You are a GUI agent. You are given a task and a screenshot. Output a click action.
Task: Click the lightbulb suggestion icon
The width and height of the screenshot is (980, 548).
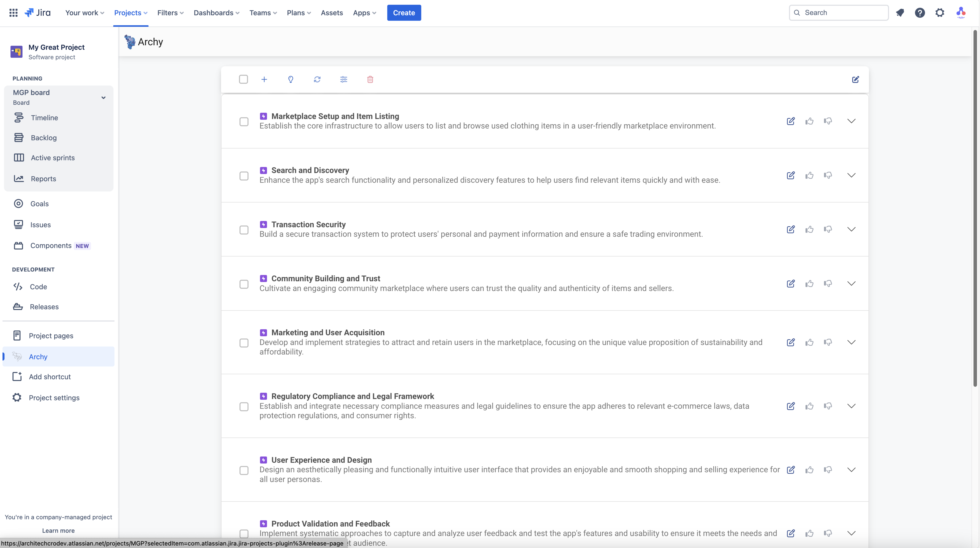tap(291, 79)
